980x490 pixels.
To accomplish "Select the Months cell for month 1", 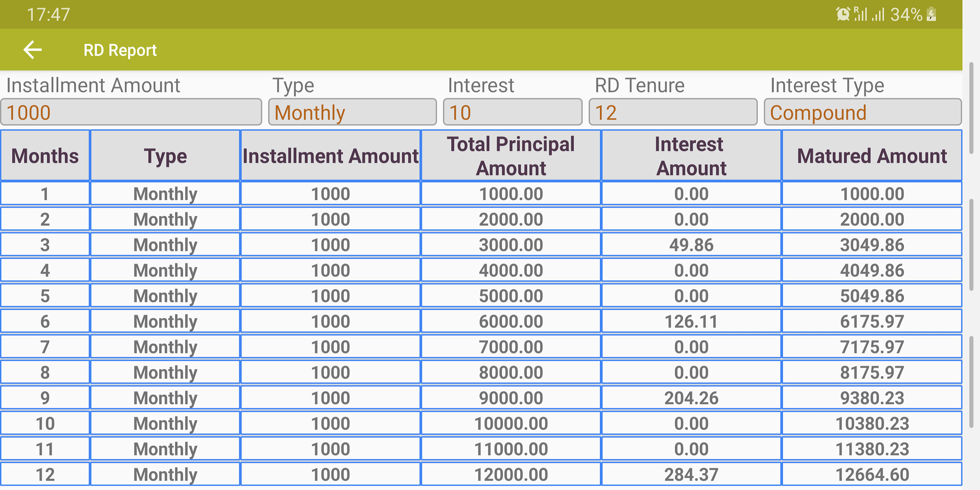I will pyautogui.click(x=45, y=194).
